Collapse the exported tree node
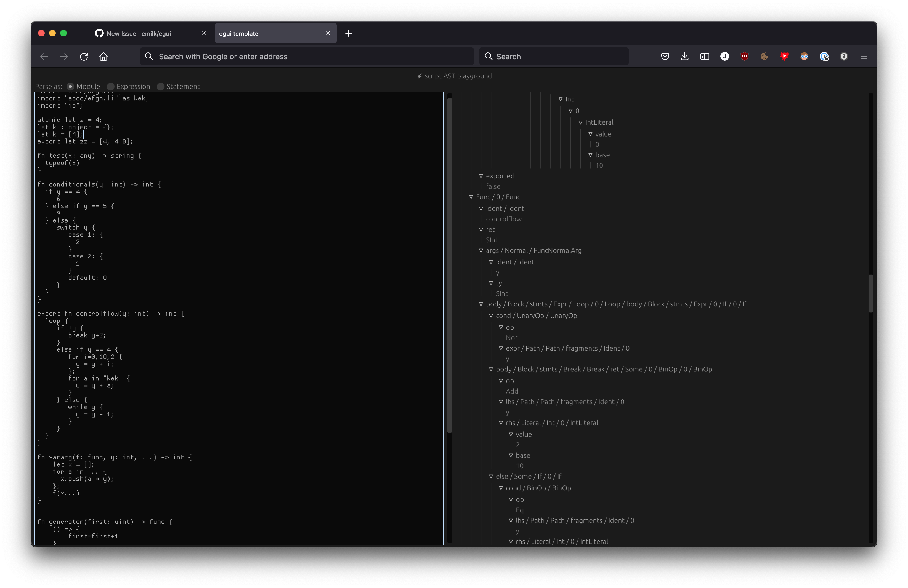 point(481,176)
